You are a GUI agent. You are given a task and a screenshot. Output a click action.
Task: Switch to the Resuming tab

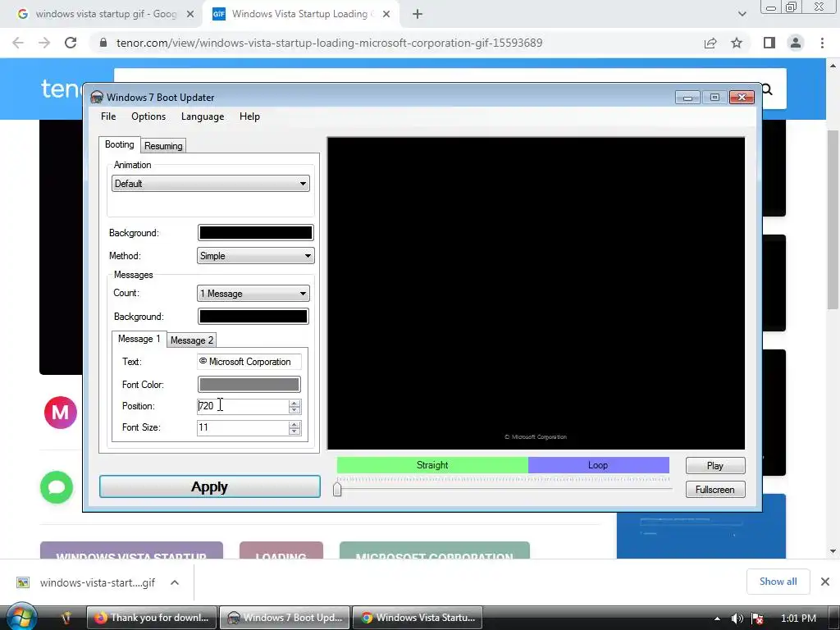tap(163, 146)
